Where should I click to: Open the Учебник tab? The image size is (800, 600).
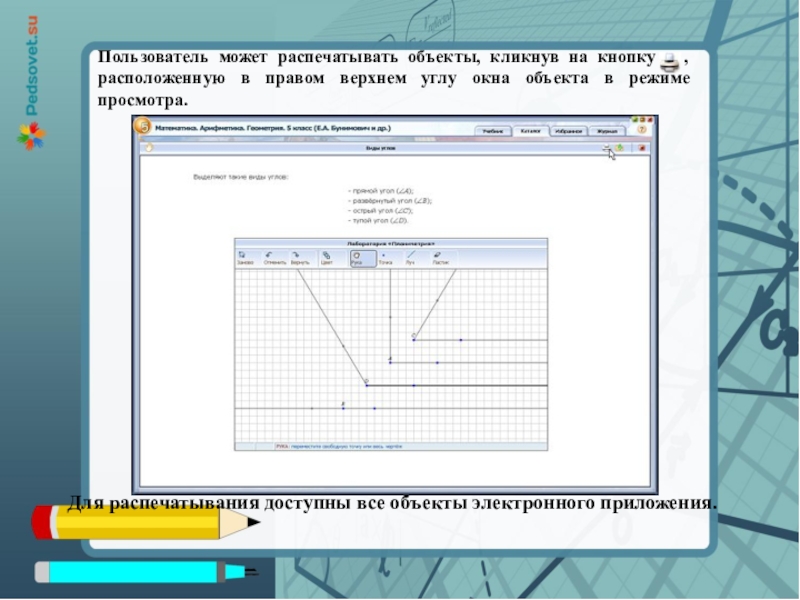click(492, 130)
